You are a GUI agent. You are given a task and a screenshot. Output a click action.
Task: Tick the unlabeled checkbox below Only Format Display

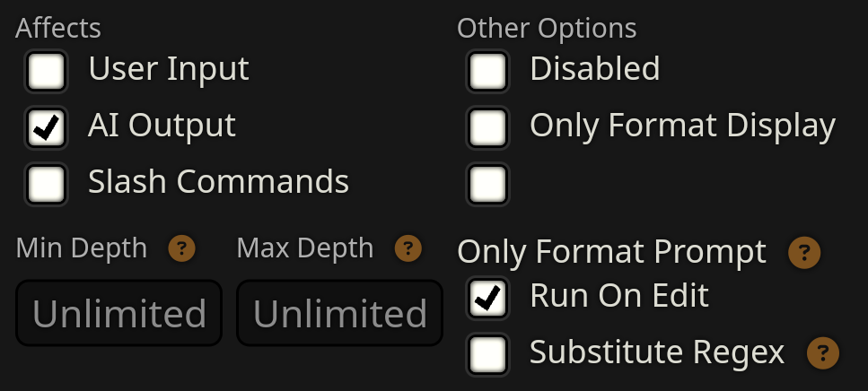pos(487,184)
